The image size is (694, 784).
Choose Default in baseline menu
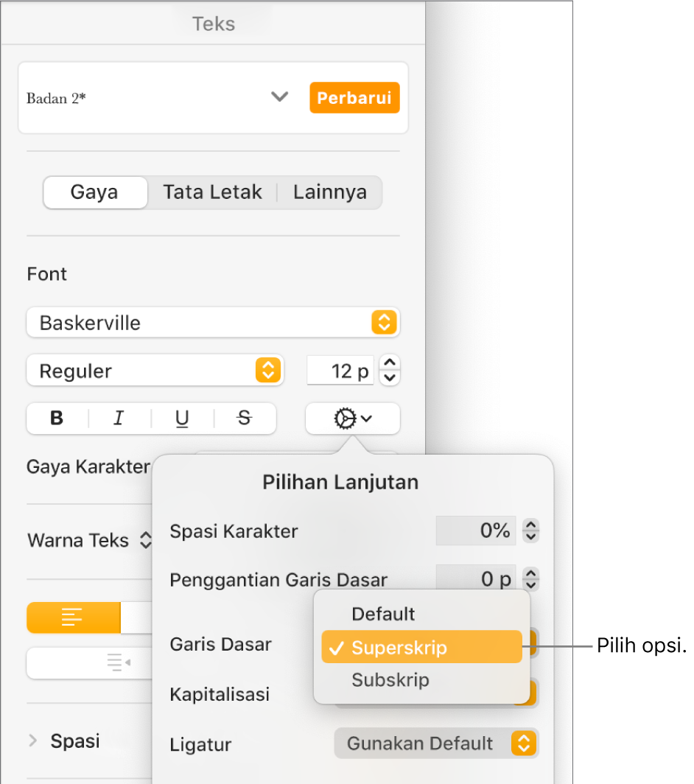[421, 614]
